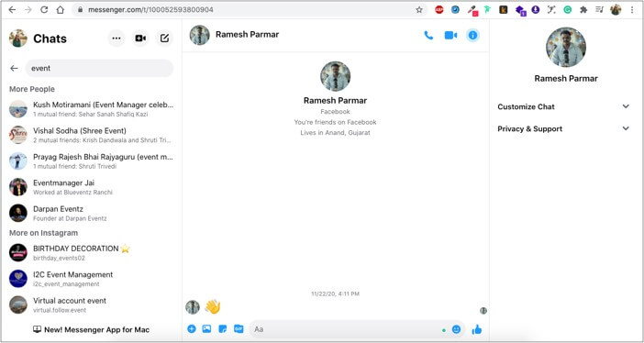The image size is (644, 343).
Task: Click Ramesh Parmar's large photo in info panel
Action: (565, 48)
